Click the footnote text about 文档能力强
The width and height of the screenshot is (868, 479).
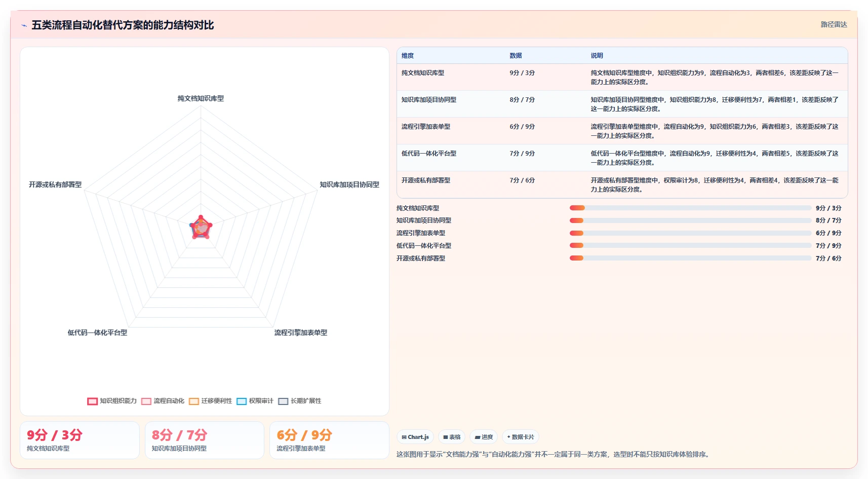tap(554, 454)
